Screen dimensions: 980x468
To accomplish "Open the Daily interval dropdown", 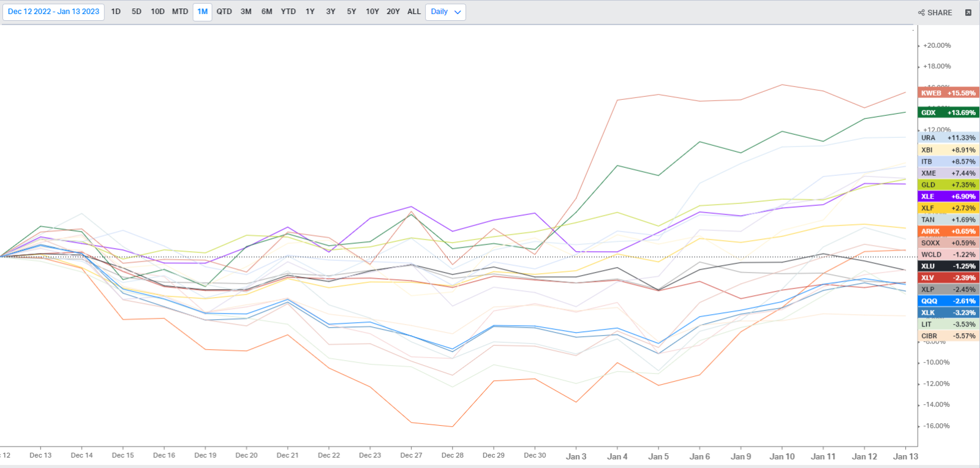I will (x=445, y=12).
